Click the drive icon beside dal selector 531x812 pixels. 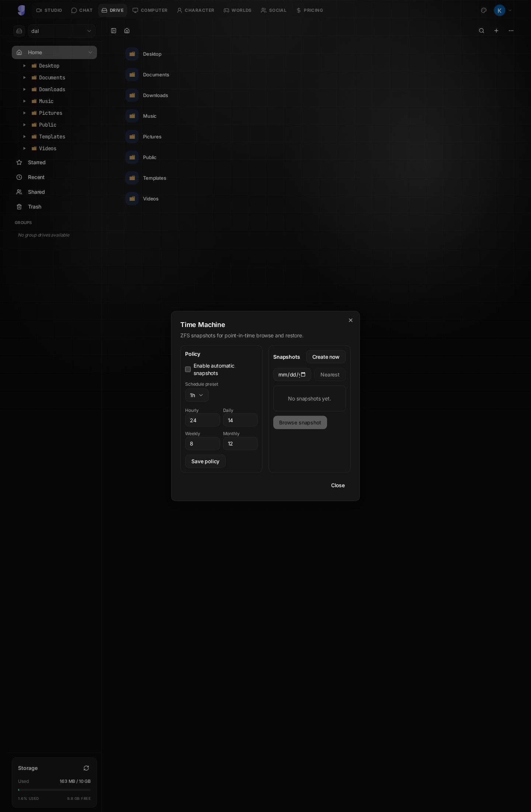point(19,31)
